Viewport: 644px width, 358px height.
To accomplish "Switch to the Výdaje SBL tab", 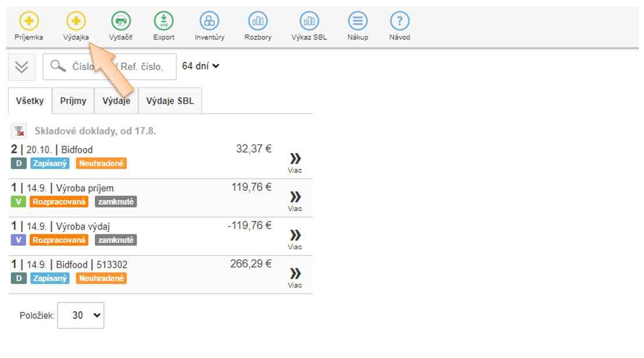I will point(170,101).
